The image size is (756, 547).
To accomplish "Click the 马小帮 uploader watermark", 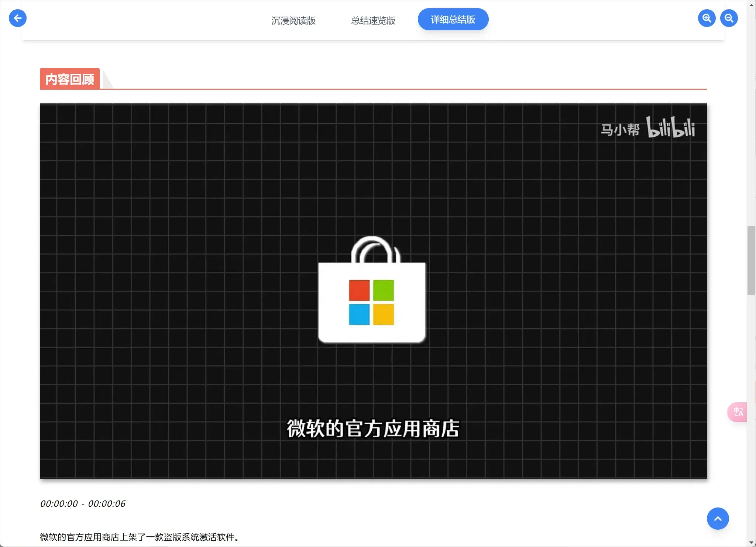I will pyautogui.click(x=620, y=130).
